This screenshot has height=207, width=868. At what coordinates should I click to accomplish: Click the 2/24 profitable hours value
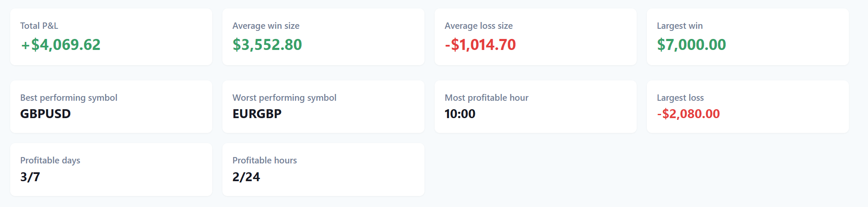point(246,177)
